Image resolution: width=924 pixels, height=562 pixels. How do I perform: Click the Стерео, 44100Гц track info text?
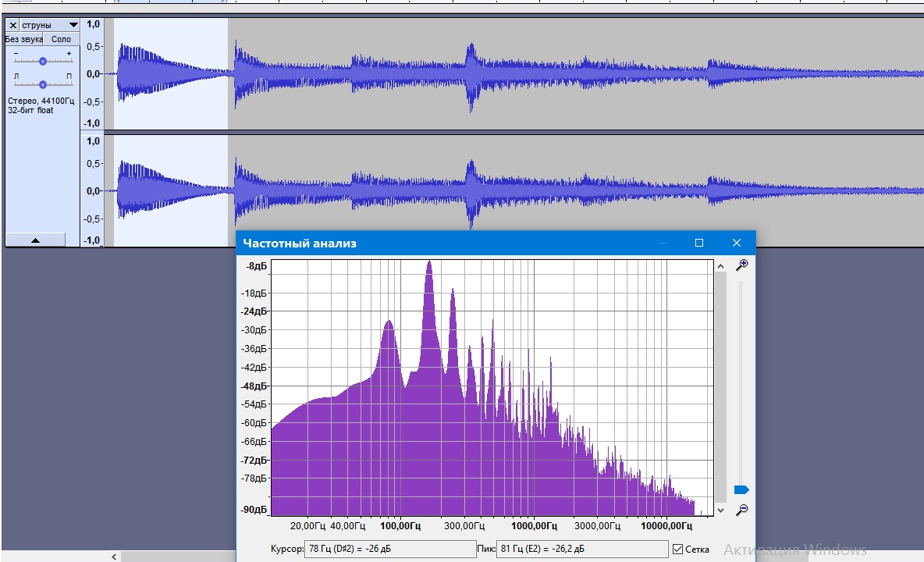coord(41,101)
